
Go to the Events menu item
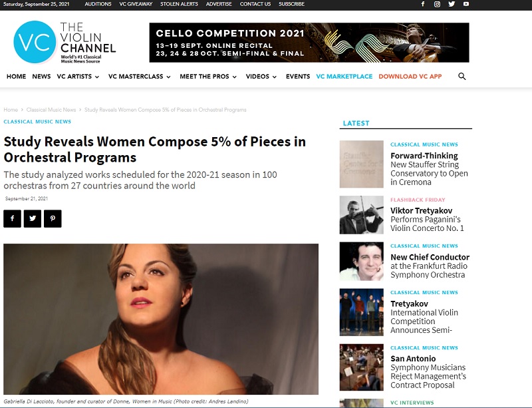point(297,77)
